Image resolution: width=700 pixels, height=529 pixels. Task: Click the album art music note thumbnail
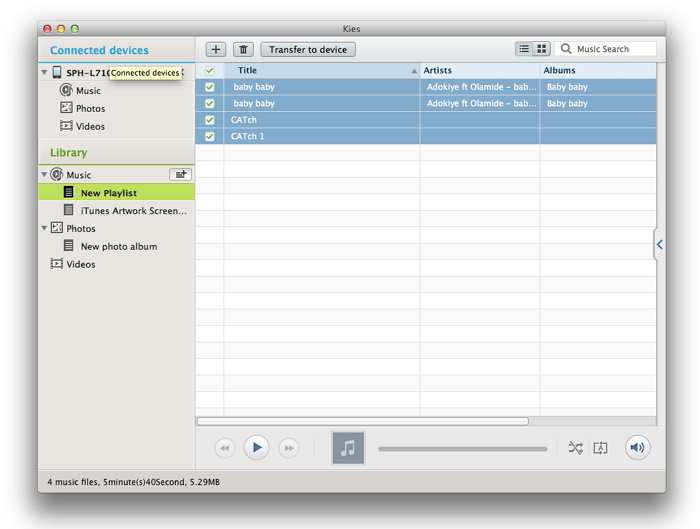click(x=348, y=448)
